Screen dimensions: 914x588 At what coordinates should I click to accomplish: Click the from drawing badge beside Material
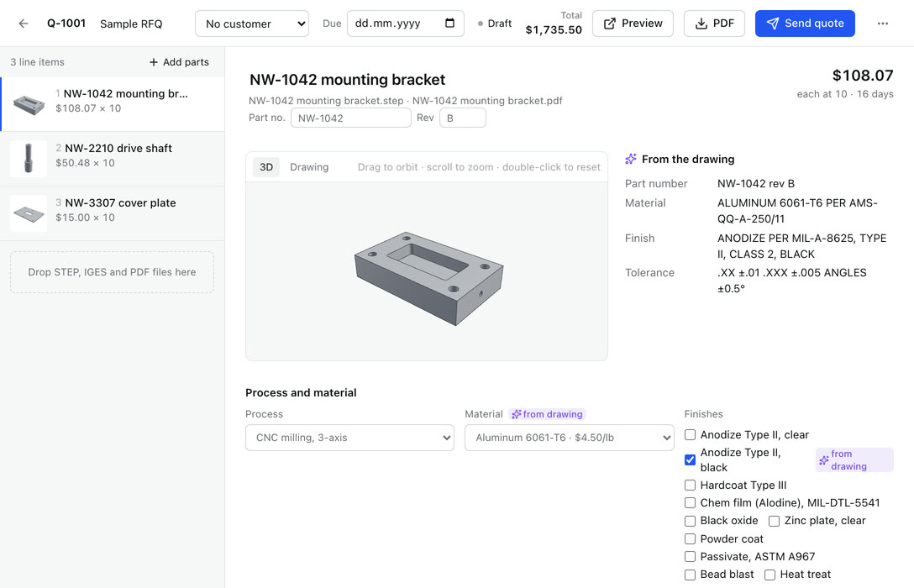click(x=547, y=414)
